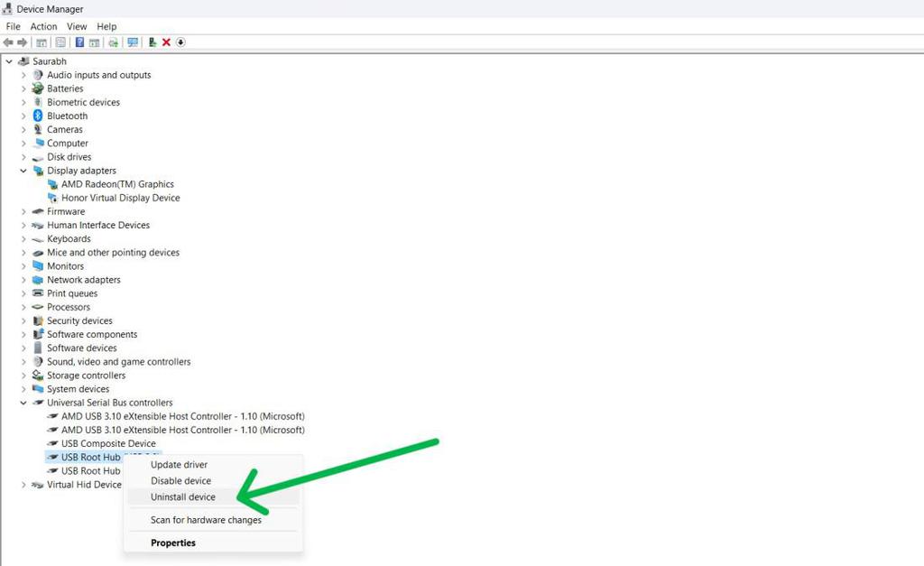This screenshot has height=566, width=924.
Task: Click the speaker icon for Audio inputs and outputs
Action: point(38,75)
